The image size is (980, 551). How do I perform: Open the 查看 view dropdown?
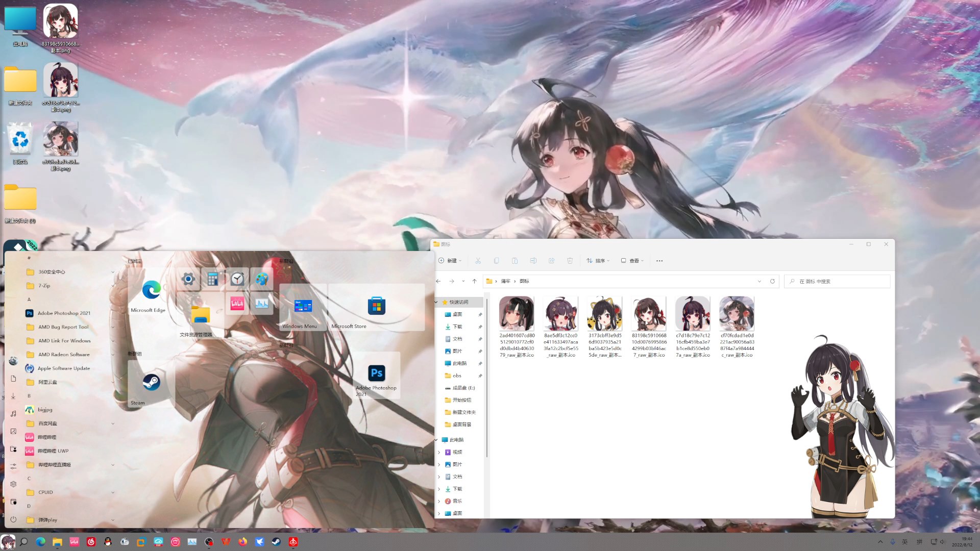point(632,261)
